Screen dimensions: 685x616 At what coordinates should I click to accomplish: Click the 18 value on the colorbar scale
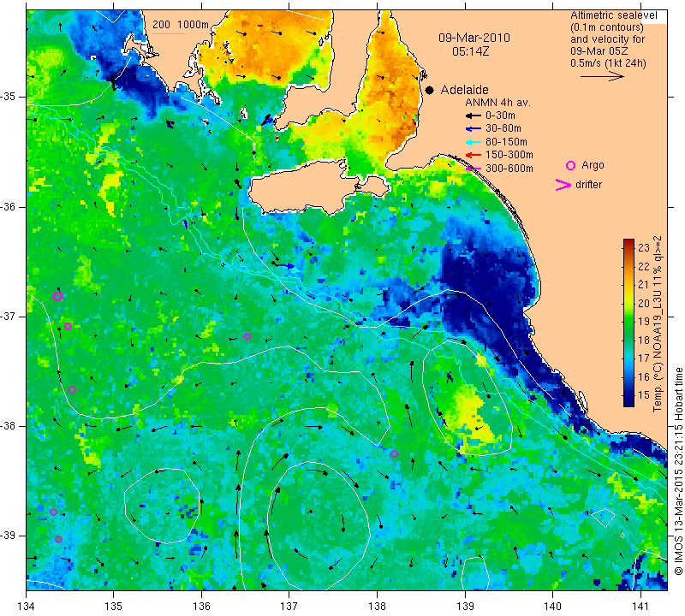tap(644, 341)
